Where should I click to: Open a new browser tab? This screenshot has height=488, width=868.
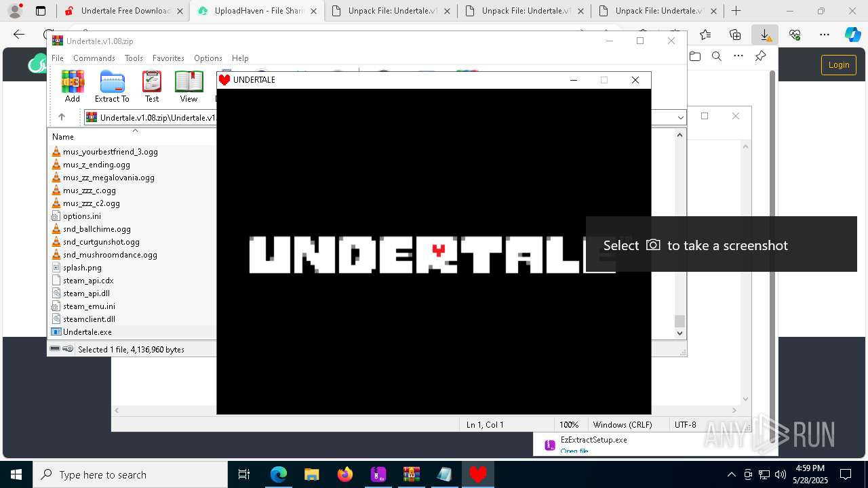click(x=736, y=11)
